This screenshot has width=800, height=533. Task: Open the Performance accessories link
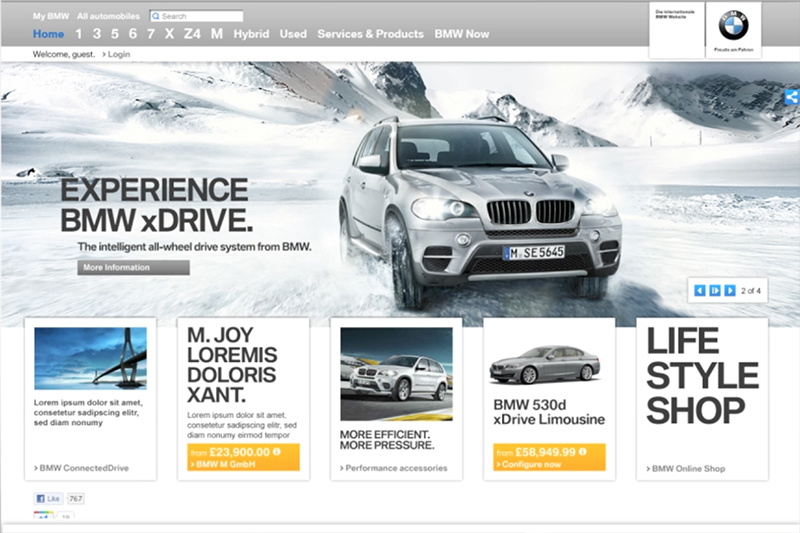[393, 468]
